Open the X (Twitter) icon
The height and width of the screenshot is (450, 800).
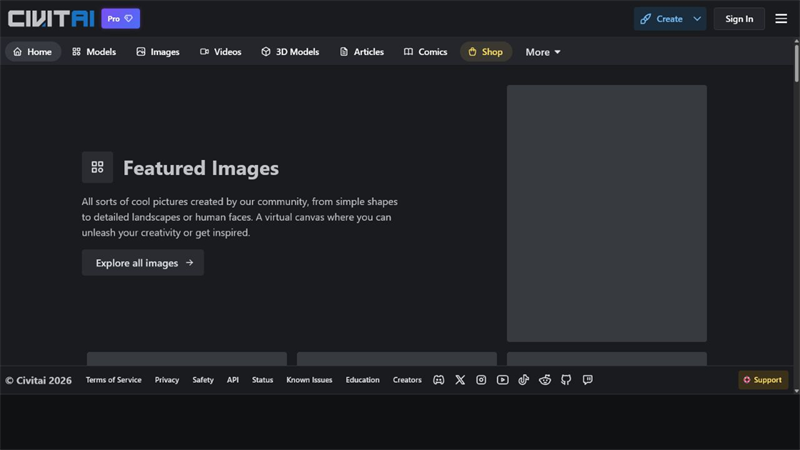[460, 380]
